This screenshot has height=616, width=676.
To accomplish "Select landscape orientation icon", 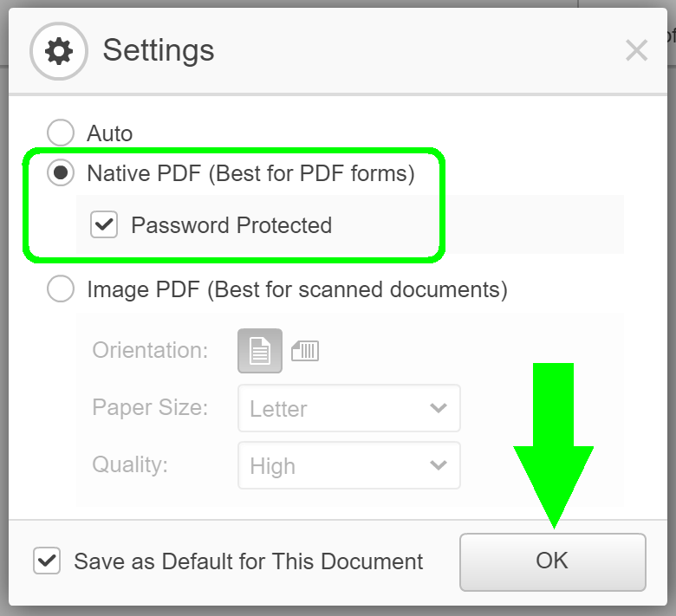I will [305, 351].
